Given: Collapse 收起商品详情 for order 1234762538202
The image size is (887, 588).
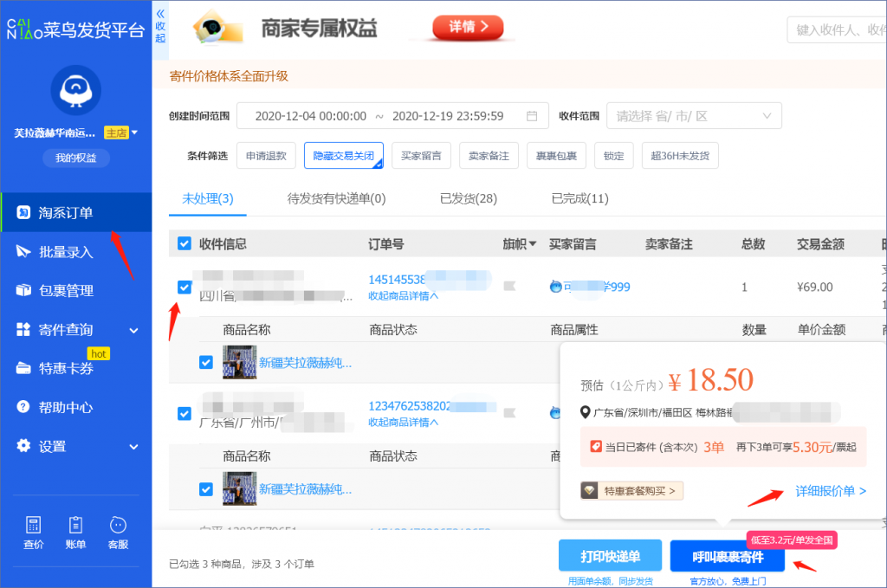Looking at the screenshot, I should [x=404, y=423].
